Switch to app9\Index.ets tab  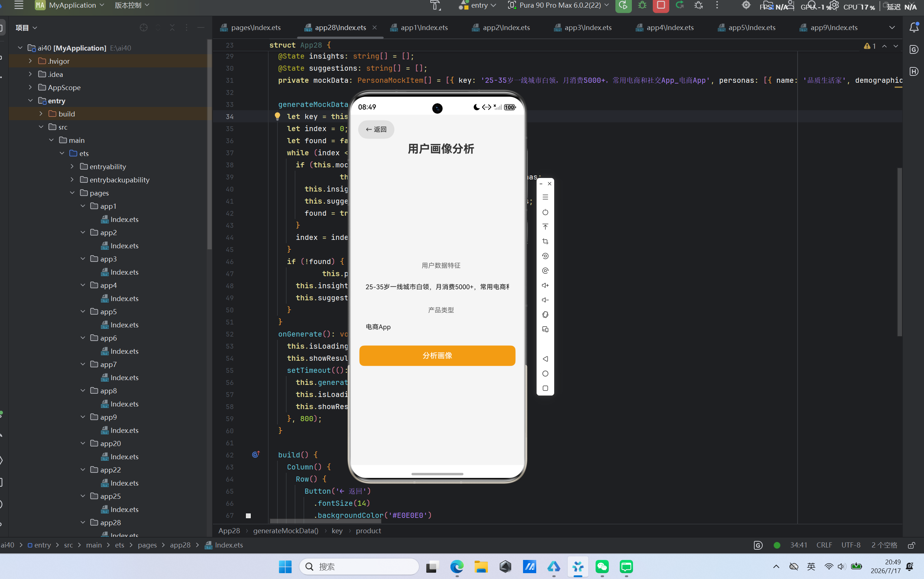click(x=829, y=27)
